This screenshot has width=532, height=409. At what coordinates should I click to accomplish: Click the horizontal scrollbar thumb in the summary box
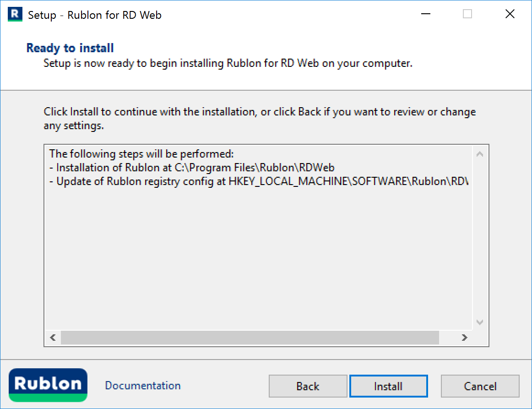point(250,338)
